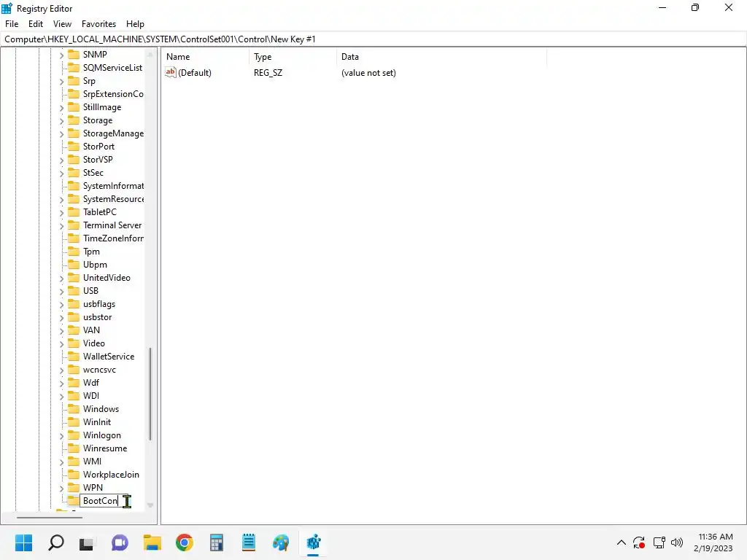Click the tree pane horizontal scrollbar
Screen dimensions: 747x560
[50, 517]
